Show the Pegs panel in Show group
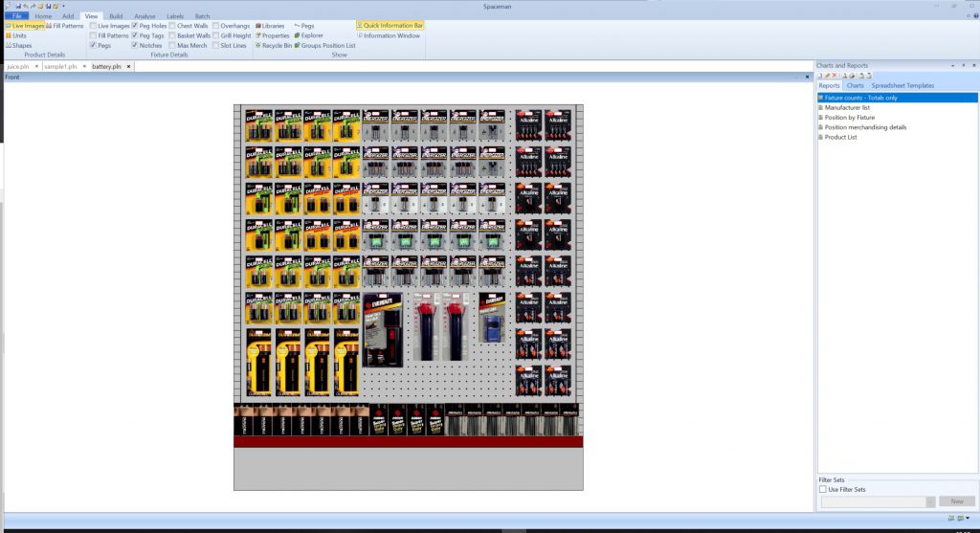 click(304, 26)
